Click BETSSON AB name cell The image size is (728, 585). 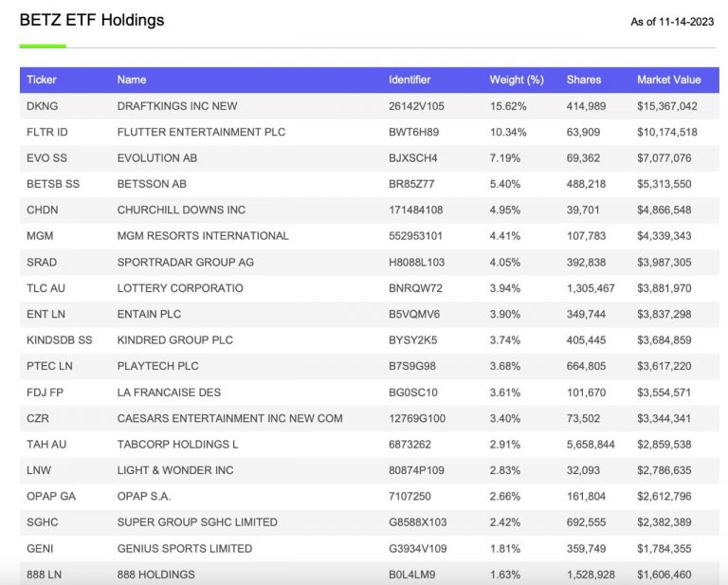click(152, 184)
